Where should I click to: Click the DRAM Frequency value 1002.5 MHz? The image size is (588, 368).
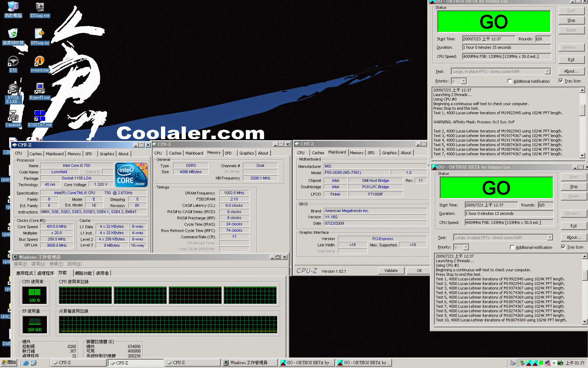[234, 193]
